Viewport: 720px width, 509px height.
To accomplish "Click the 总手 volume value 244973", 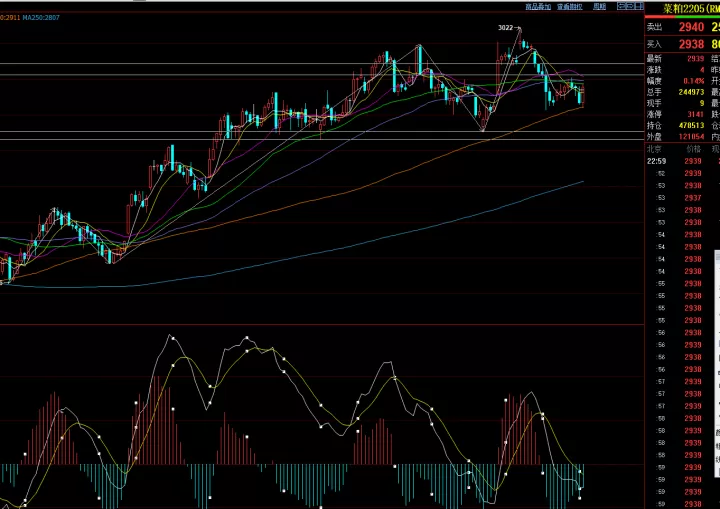I will (x=692, y=92).
